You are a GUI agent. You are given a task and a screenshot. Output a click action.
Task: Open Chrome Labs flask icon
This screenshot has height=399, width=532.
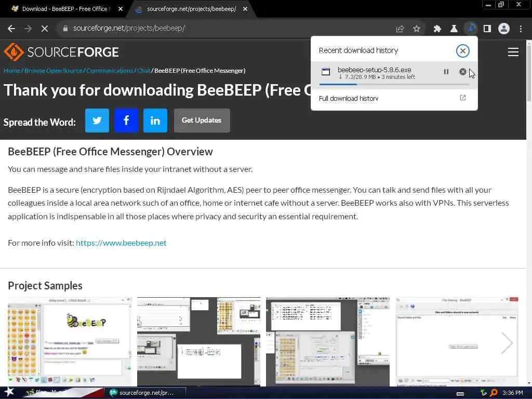click(x=454, y=29)
